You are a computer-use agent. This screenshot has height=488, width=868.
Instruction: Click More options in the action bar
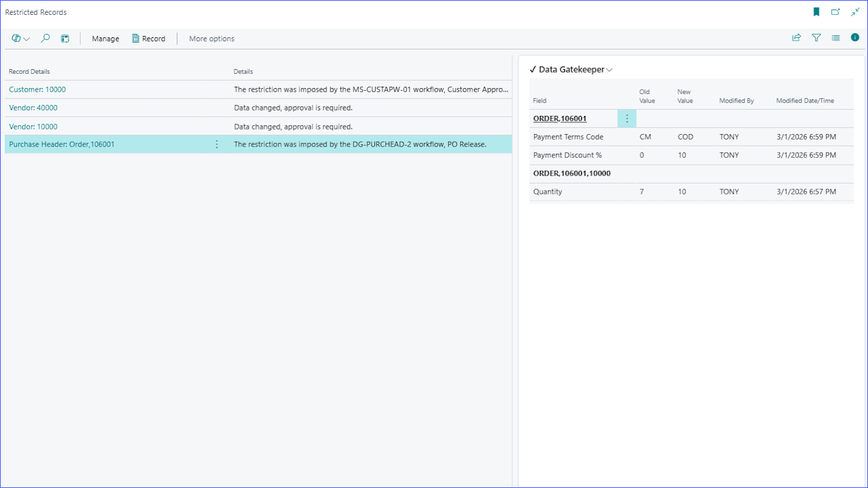click(212, 39)
